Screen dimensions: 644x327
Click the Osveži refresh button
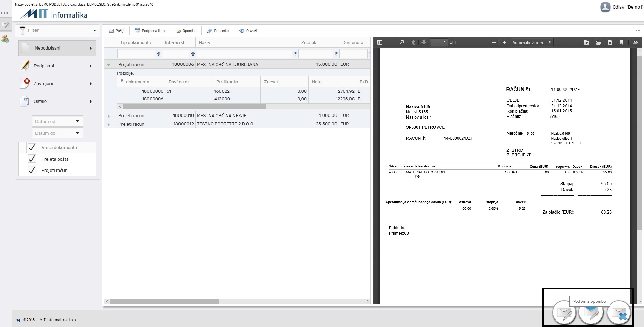pyautogui.click(x=248, y=31)
